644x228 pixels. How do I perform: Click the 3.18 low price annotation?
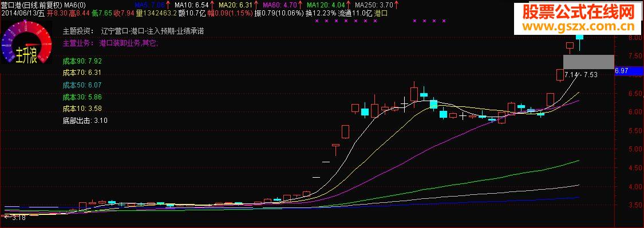pyautogui.click(x=18, y=218)
